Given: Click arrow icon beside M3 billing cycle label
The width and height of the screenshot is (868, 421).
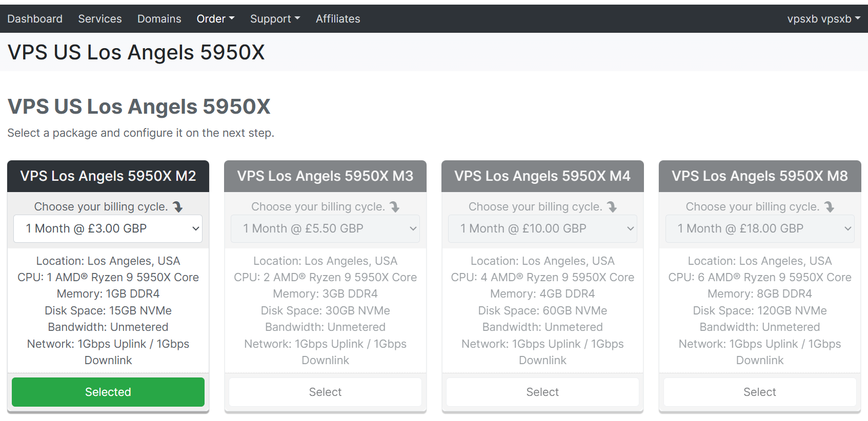Looking at the screenshot, I should click(x=394, y=207).
